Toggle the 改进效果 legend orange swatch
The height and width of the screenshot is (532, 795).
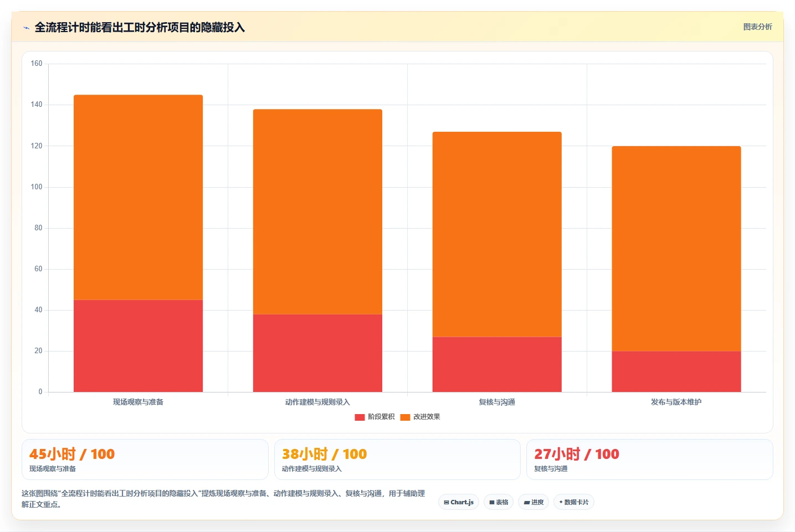[x=405, y=417]
